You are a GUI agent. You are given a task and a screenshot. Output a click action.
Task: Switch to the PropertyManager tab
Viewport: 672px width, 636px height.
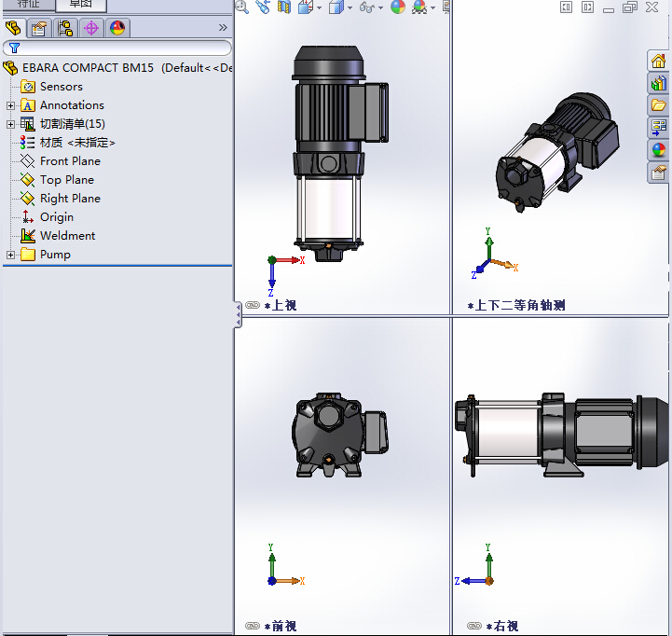pos(39,28)
